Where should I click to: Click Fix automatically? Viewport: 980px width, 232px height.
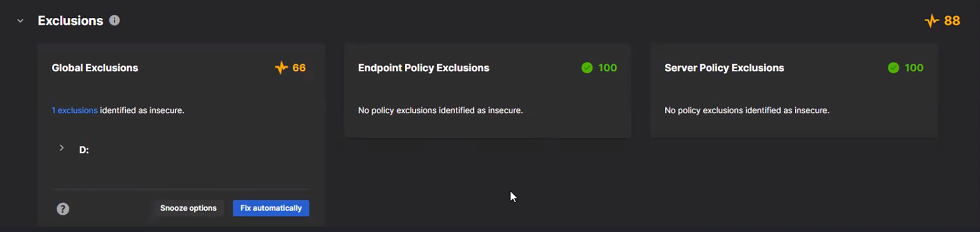(271, 208)
